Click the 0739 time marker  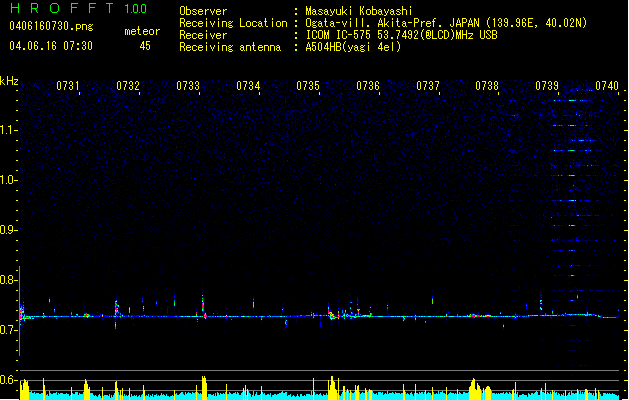click(547, 86)
